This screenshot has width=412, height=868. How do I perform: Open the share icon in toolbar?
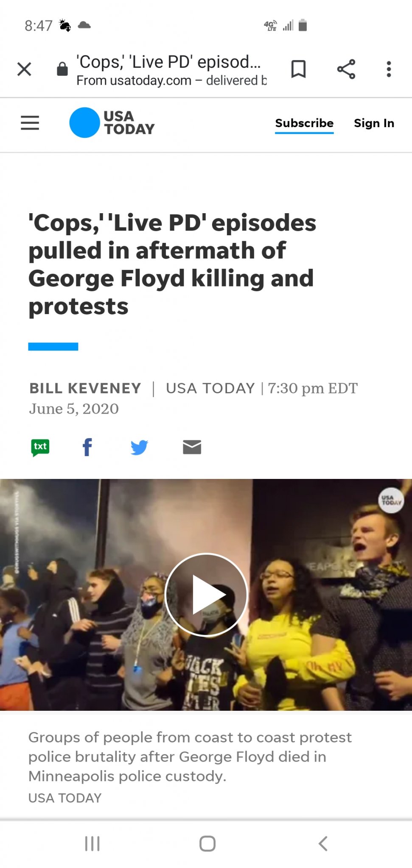tap(346, 69)
